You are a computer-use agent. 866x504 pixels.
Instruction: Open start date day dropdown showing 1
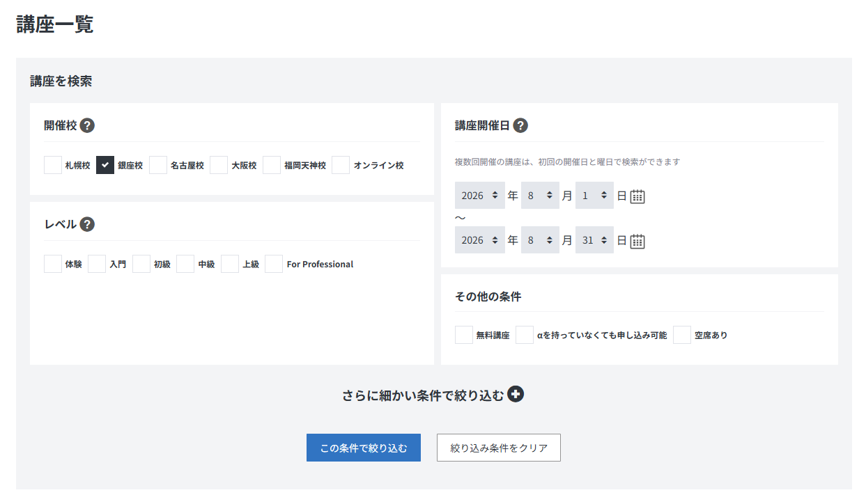pos(594,196)
